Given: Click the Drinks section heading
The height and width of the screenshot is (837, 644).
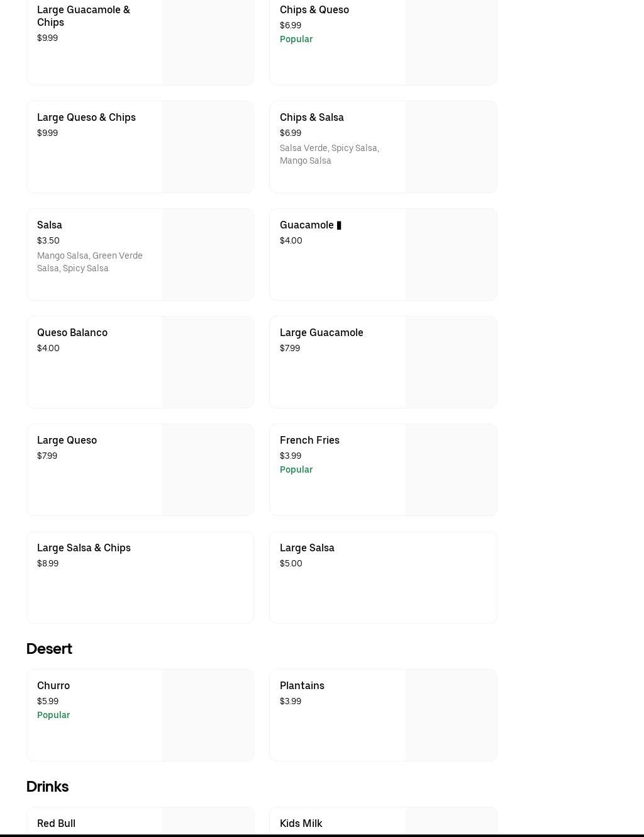Looking at the screenshot, I should click(x=47, y=786).
